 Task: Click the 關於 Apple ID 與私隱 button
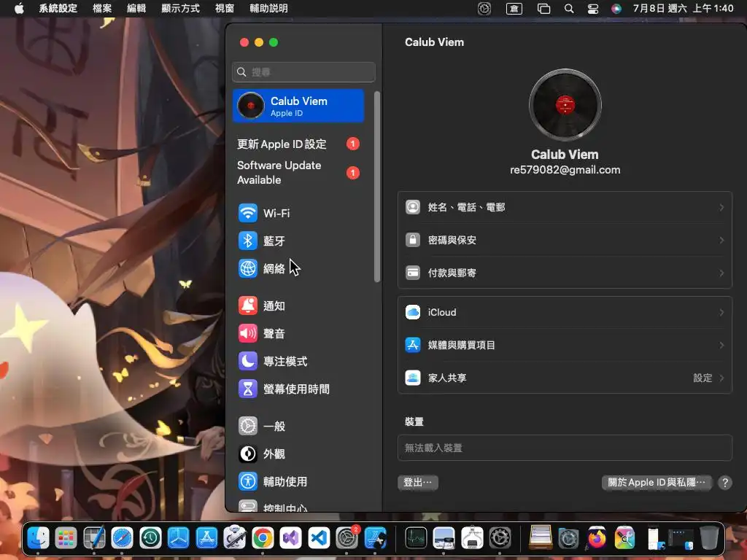[657, 483]
